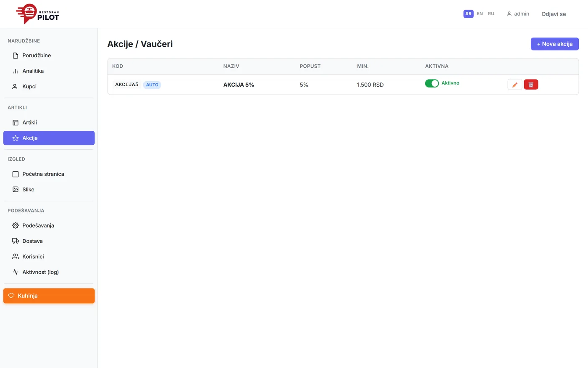Click the pencil edit icon for AKCIJA5

coord(514,85)
